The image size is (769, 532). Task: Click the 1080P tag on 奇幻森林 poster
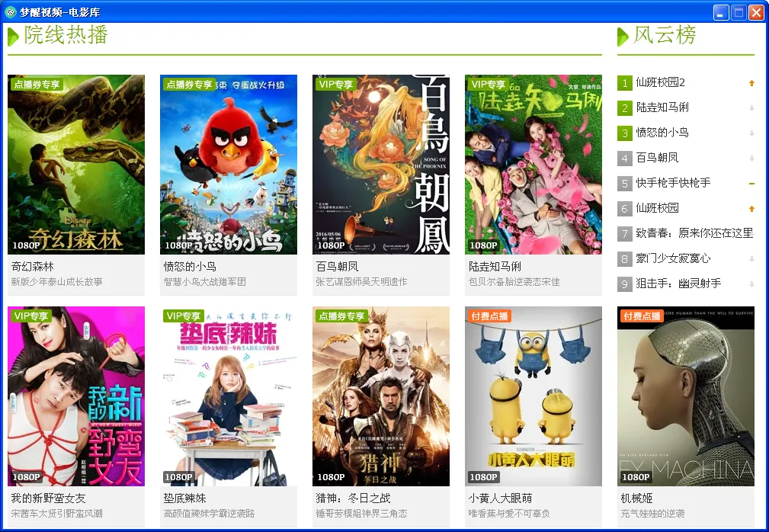point(26,245)
